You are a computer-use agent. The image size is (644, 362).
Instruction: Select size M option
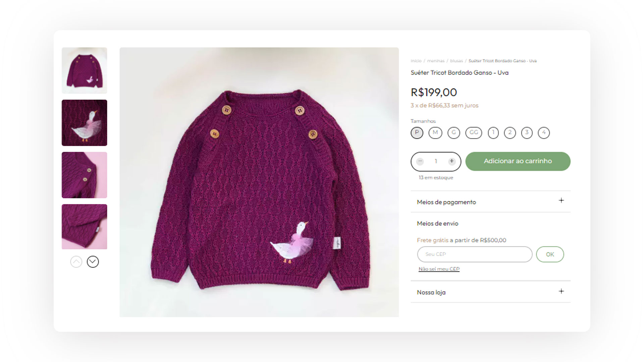(435, 133)
